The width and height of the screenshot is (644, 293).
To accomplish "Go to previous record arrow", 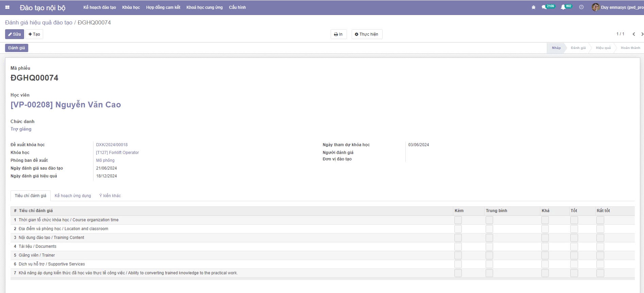I will pyautogui.click(x=633, y=34).
